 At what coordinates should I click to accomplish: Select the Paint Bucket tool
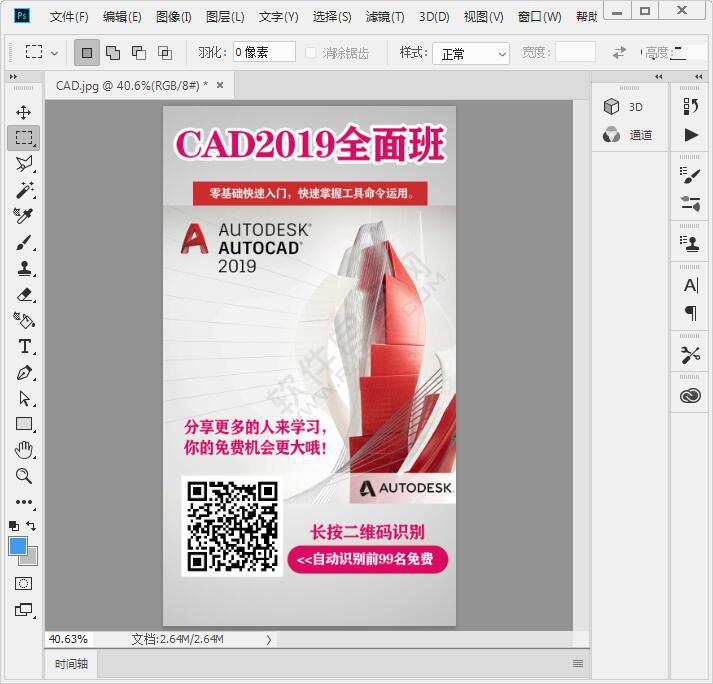pos(24,321)
